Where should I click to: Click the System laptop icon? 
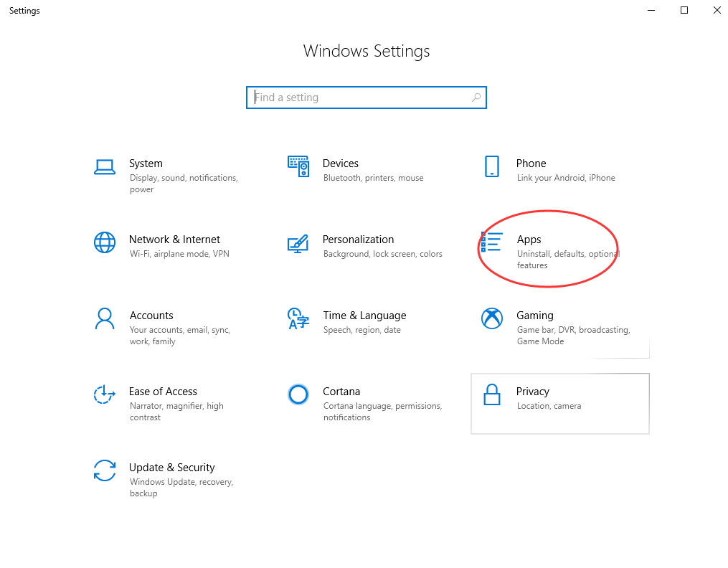[105, 167]
